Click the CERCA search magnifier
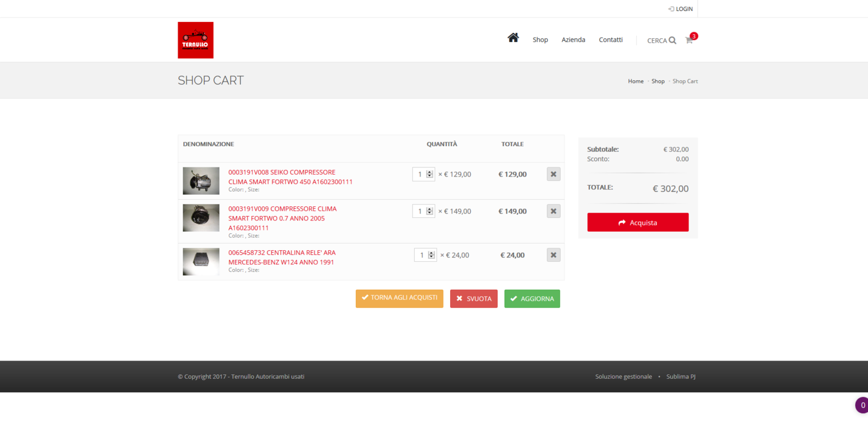The height and width of the screenshot is (428, 868). point(672,41)
